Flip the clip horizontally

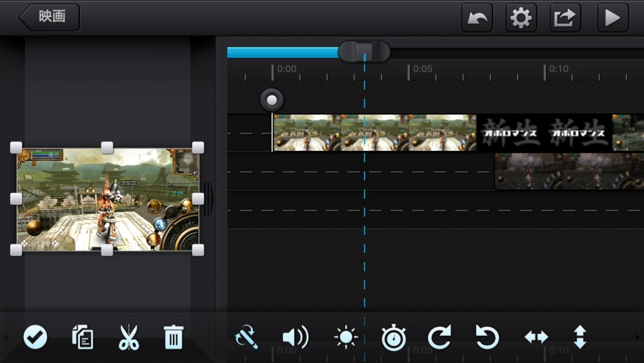point(536,337)
